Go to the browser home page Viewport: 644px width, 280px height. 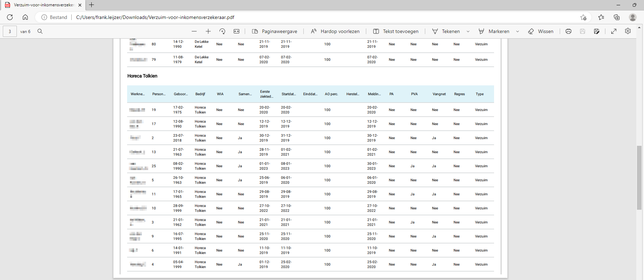click(25, 17)
